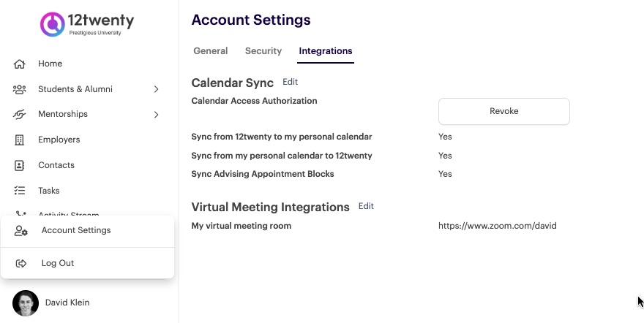644x323 pixels.
Task: Expand the Mentorships submenu chevron
Action: point(156,115)
